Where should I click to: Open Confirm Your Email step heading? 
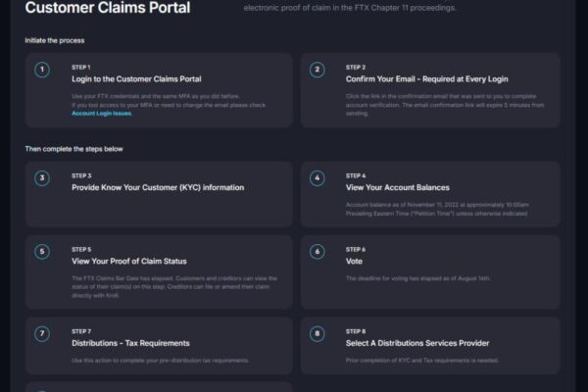click(426, 79)
